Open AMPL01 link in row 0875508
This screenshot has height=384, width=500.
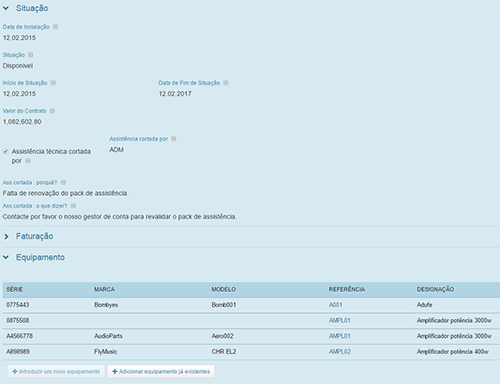339,320
